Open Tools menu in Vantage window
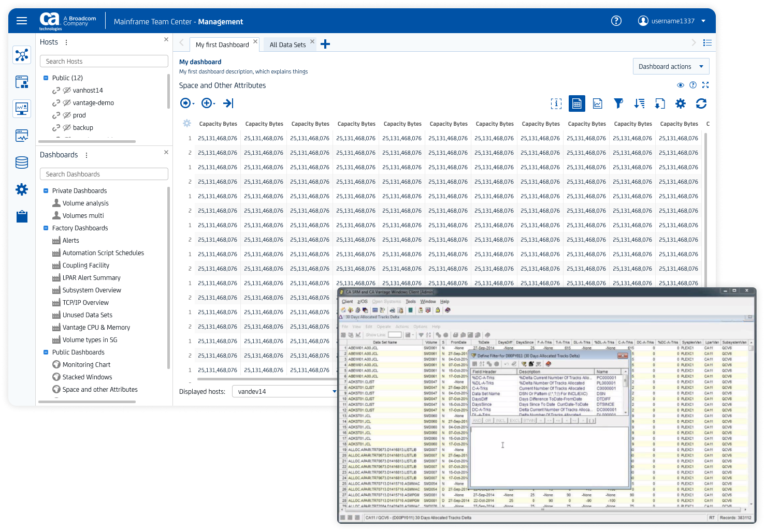 pyautogui.click(x=411, y=302)
